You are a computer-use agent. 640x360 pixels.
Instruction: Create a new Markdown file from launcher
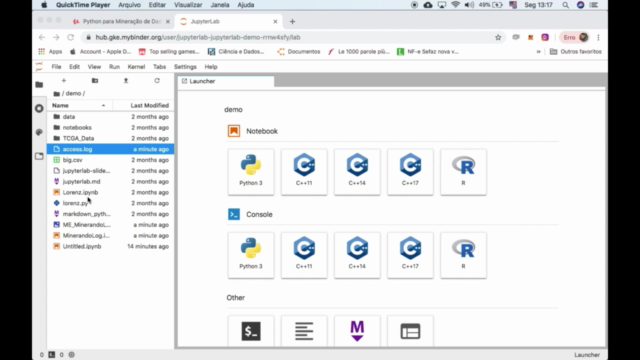point(357,331)
